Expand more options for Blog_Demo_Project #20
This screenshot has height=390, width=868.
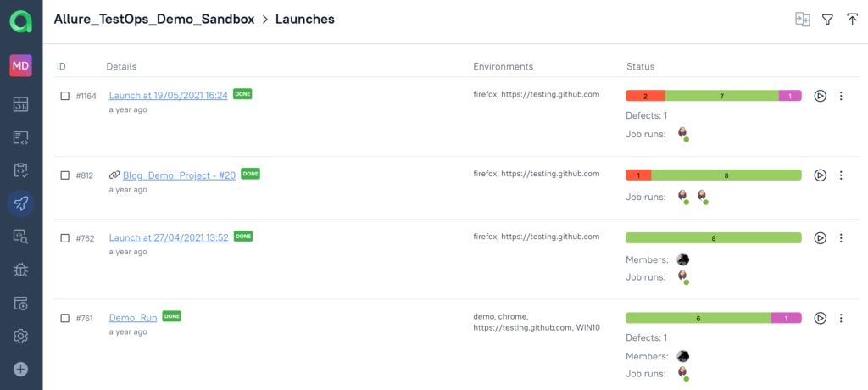(x=841, y=175)
